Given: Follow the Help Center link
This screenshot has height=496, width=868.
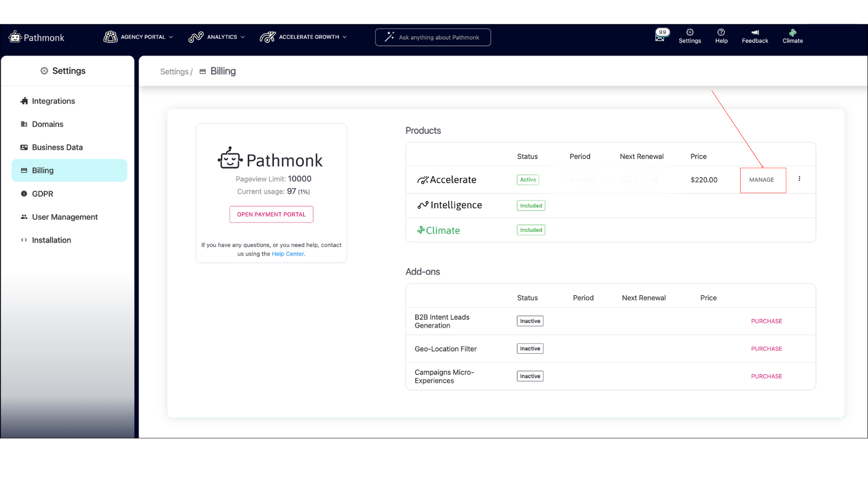Looking at the screenshot, I should coord(288,254).
